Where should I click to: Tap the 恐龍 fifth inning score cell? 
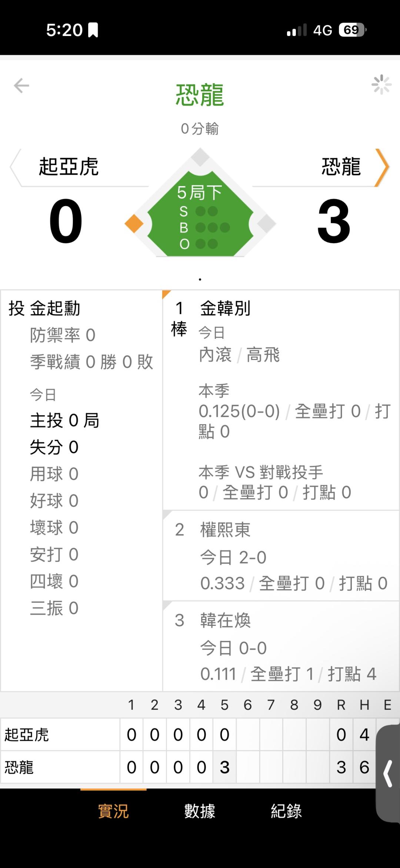[224, 767]
